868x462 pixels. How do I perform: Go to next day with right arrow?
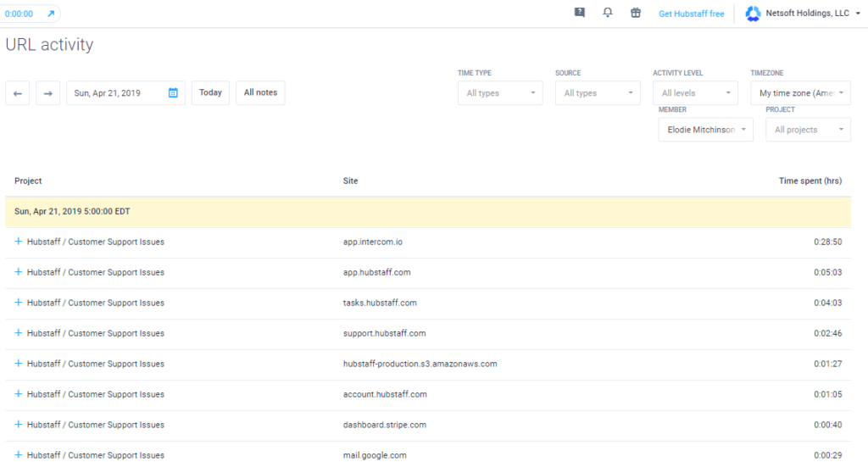coord(48,93)
